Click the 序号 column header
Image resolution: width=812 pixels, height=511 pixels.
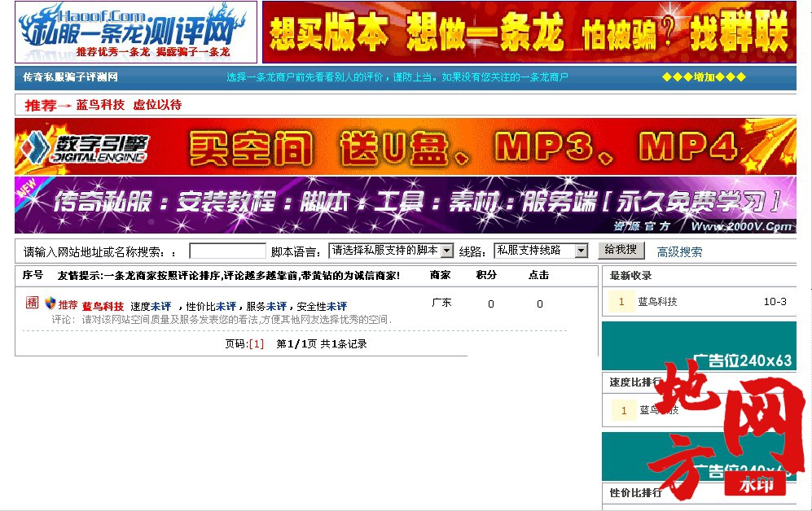pyautogui.click(x=33, y=275)
